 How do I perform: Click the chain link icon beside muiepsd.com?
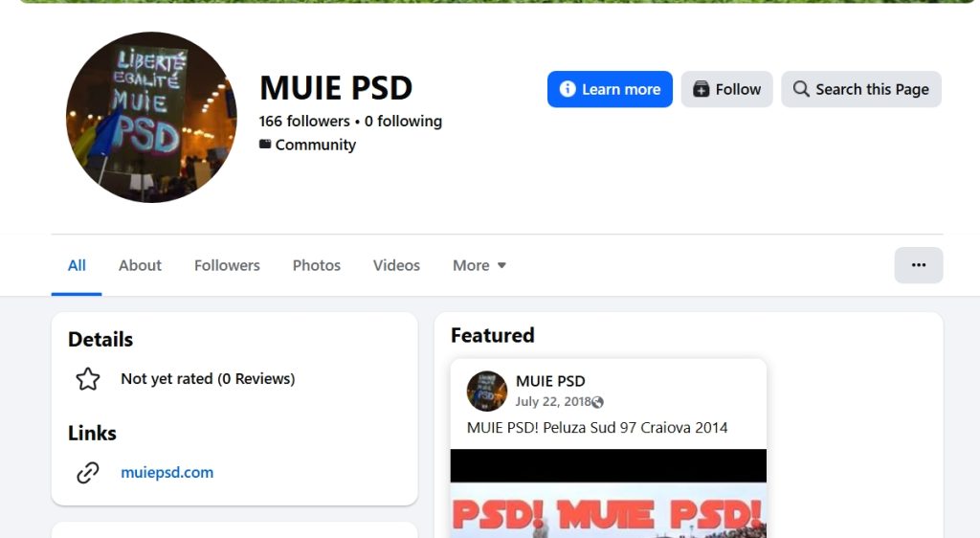(87, 472)
